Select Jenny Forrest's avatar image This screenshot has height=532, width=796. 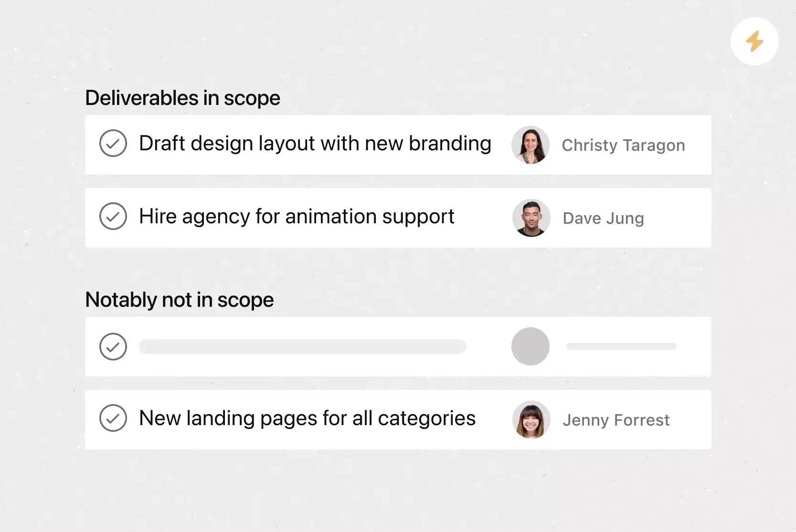531,419
